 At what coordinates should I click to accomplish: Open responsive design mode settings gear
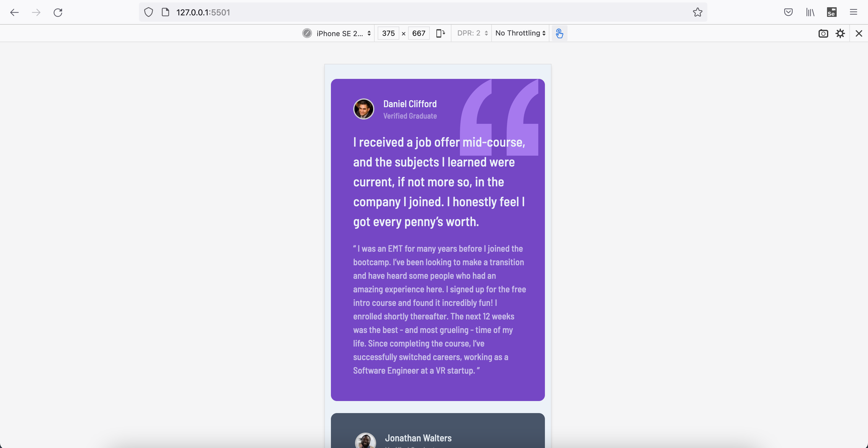tap(840, 33)
